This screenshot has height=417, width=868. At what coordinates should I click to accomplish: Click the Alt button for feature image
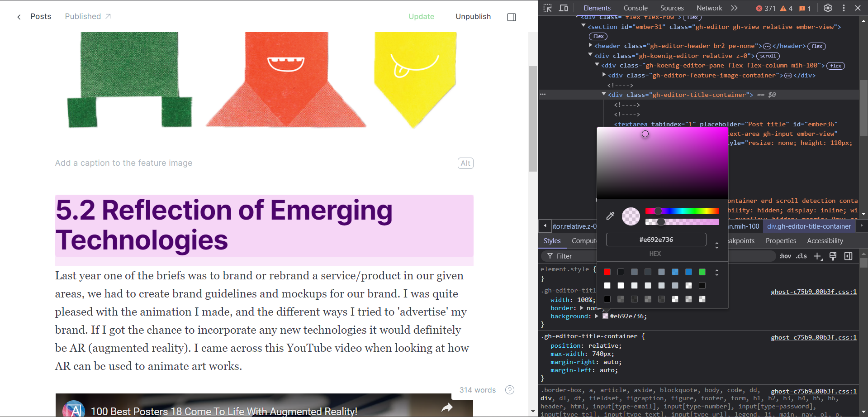point(465,163)
